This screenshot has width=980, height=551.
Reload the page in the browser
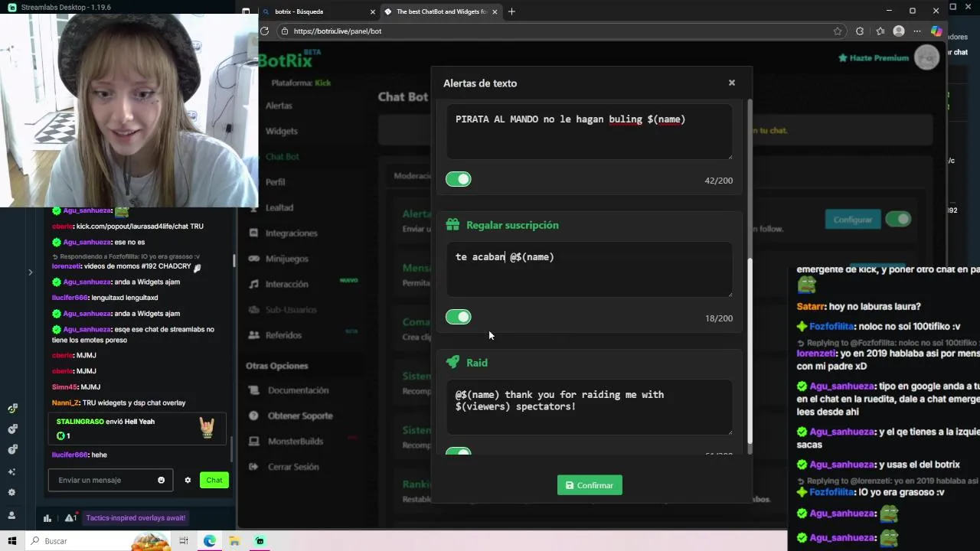click(x=264, y=31)
